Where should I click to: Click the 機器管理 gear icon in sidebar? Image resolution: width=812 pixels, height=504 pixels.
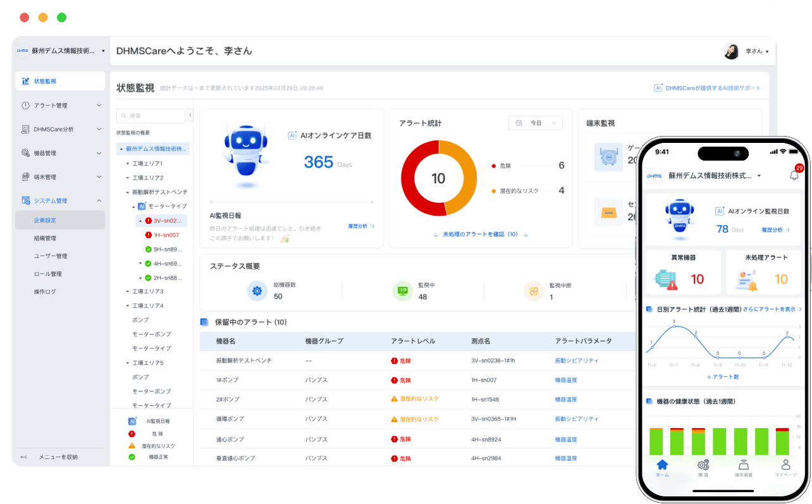[x=25, y=152]
